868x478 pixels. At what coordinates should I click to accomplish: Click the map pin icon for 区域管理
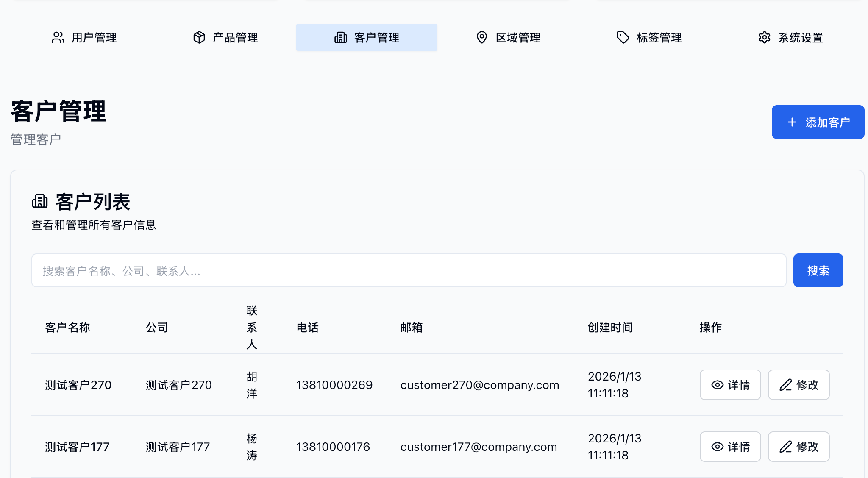pos(481,37)
